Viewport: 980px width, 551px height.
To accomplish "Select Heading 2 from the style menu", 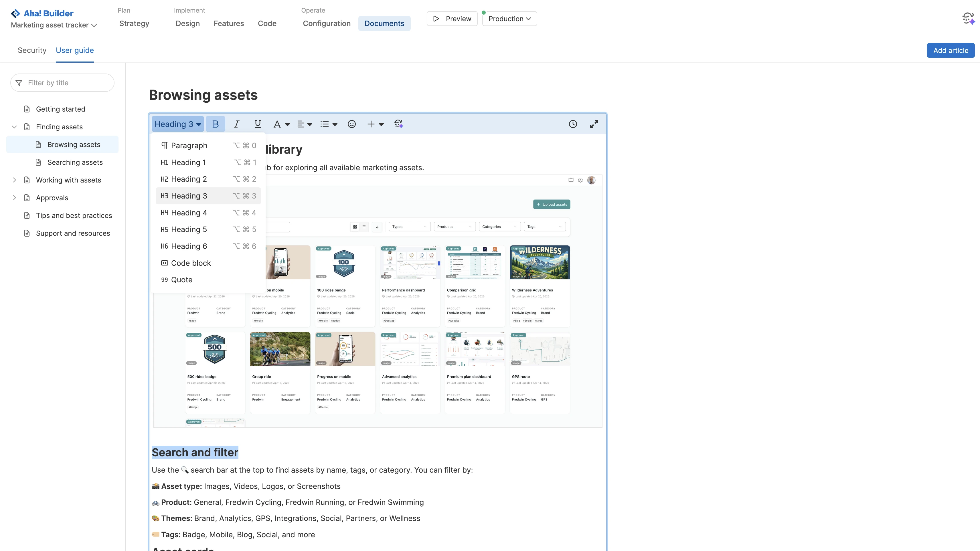I will pos(189,179).
